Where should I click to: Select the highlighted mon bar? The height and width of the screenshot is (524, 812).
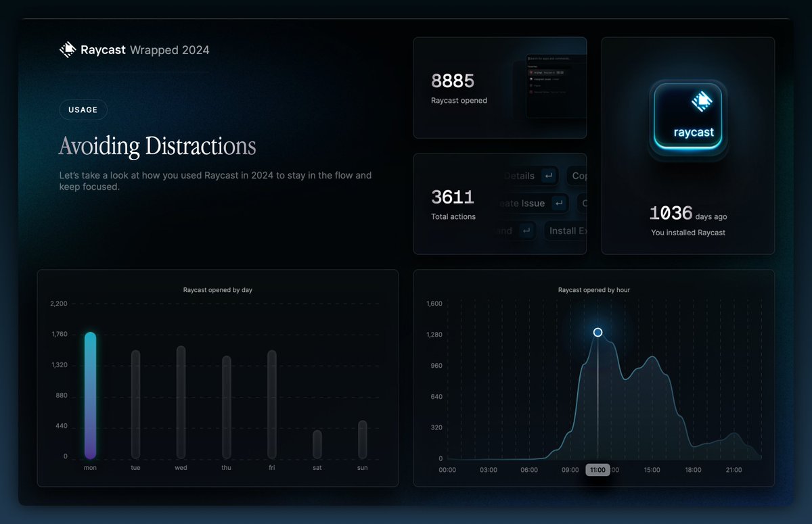coord(90,396)
